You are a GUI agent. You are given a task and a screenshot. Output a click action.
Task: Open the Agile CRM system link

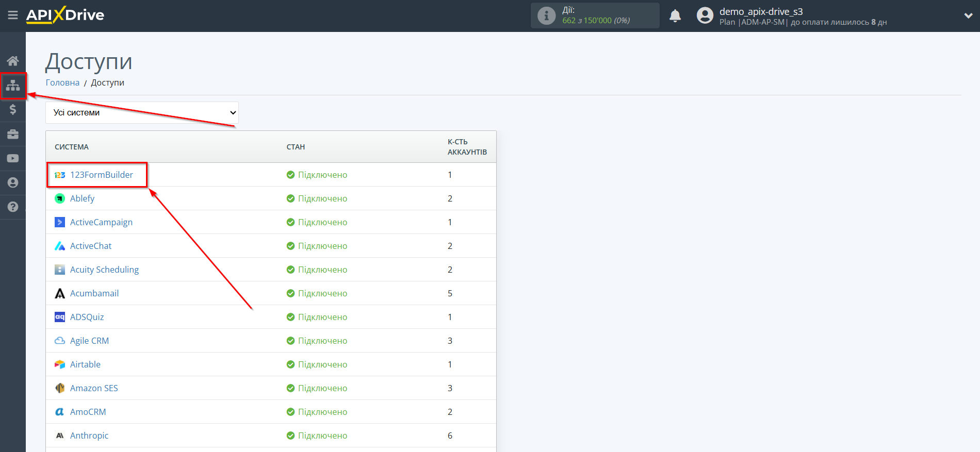(x=89, y=341)
